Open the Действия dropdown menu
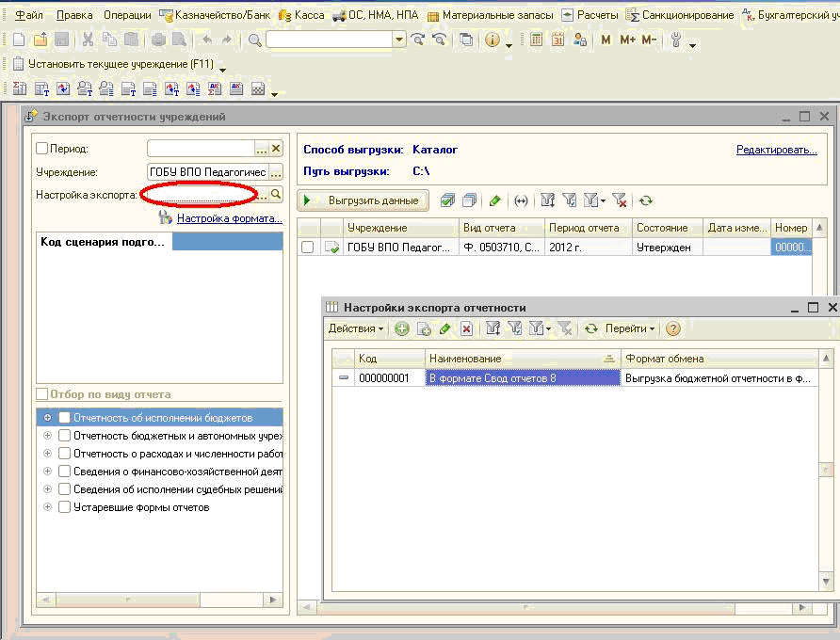The height and width of the screenshot is (640, 840). pyautogui.click(x=356, y=328)
